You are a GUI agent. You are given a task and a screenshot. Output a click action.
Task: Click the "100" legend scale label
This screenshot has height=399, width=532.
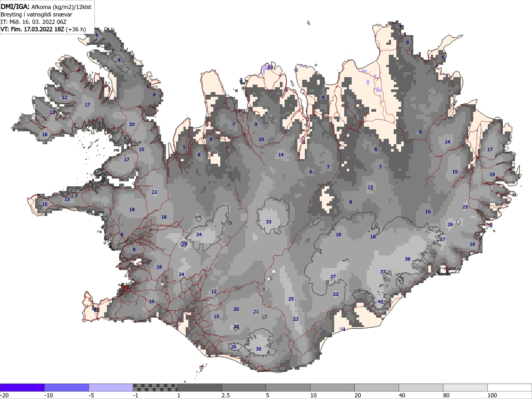(492, 395)
